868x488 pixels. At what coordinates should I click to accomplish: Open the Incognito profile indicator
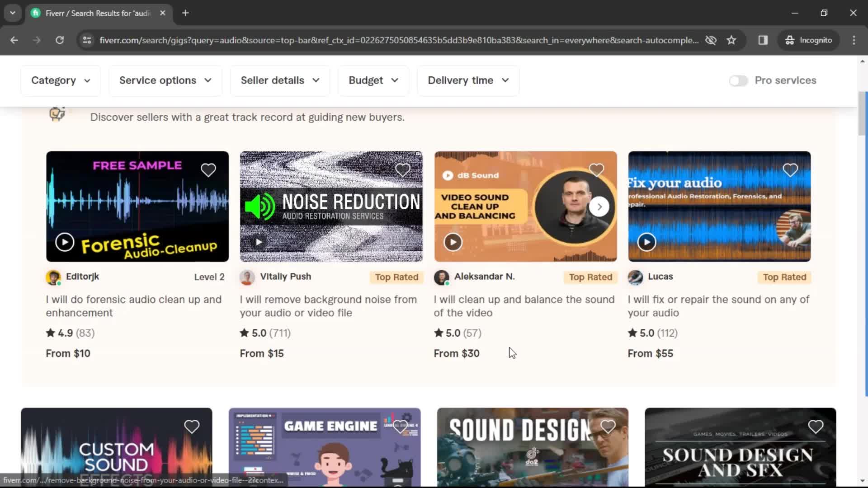point(808,40)
